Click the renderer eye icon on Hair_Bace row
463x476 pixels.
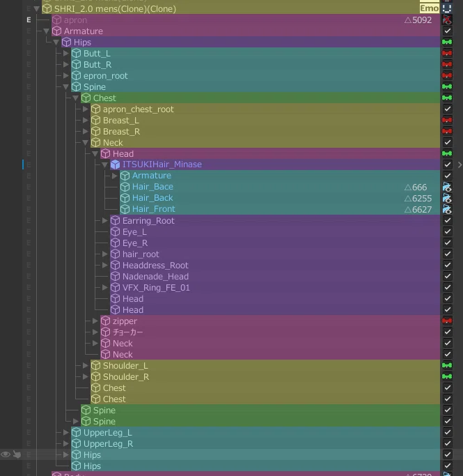pos(447,187)
